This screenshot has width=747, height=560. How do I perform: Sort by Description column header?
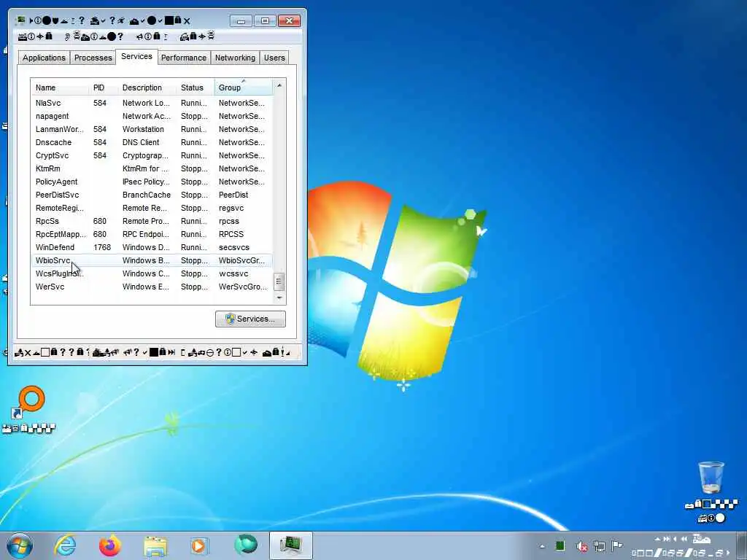tap(147, 87)
